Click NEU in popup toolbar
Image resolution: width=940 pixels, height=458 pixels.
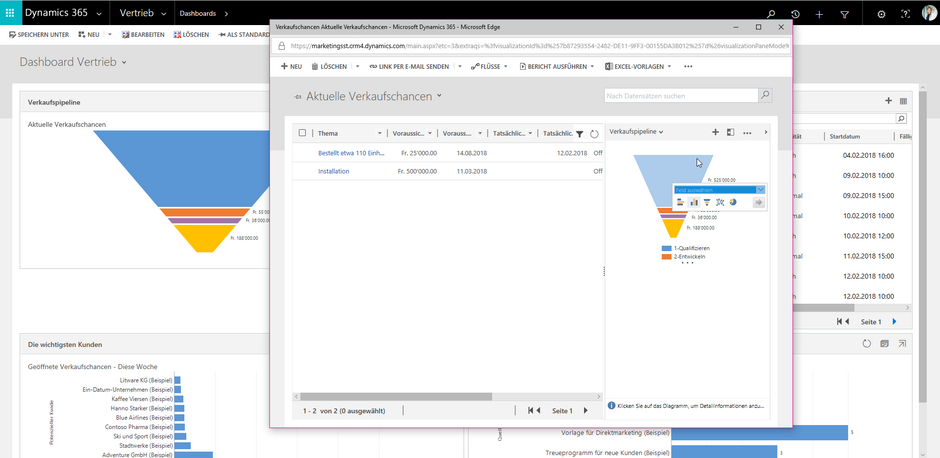click(x=291, y=67)
